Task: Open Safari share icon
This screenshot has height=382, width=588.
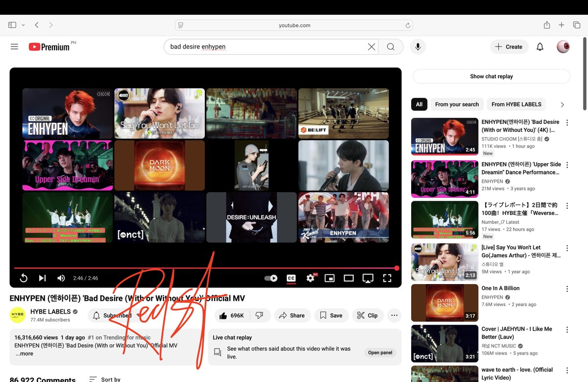Action: (547, 25)
